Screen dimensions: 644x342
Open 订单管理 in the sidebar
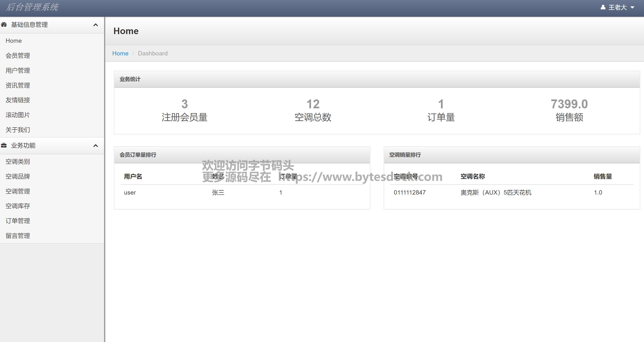pos(18,221)
